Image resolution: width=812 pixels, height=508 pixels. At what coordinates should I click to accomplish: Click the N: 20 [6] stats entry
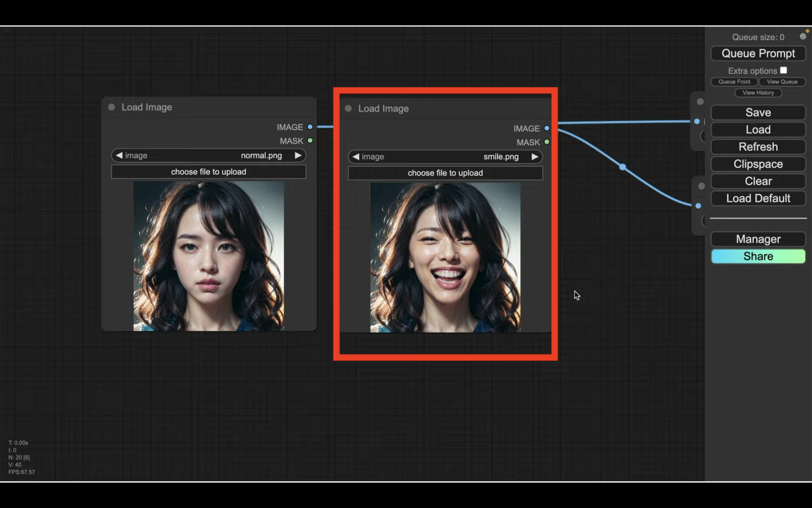point(19,457)
